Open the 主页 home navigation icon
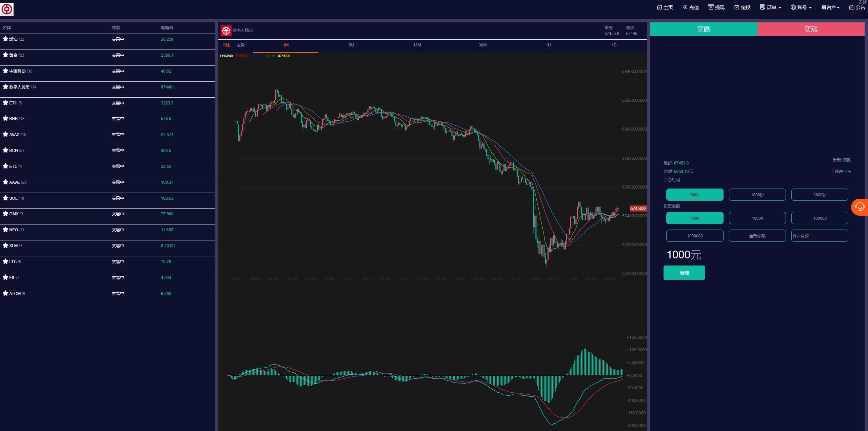This screenshot has height=431, width=868. click(x=659, y=7)
